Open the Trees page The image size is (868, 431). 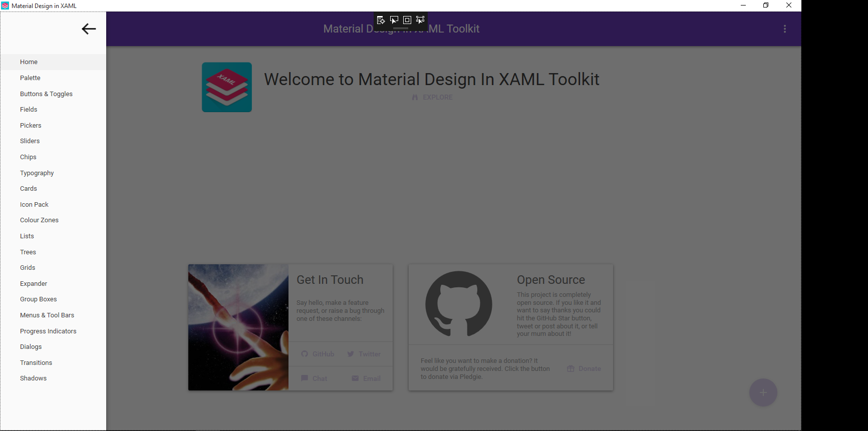(x=53, y=252)
